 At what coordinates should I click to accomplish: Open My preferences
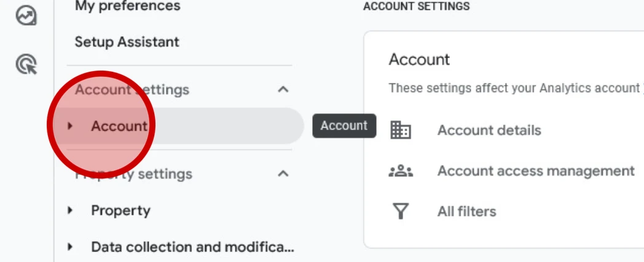pyautogui.click(x=127, y=6)
